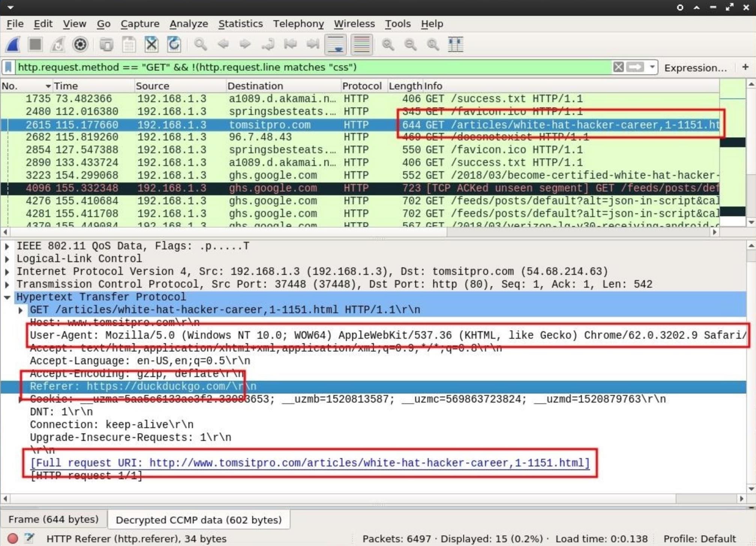Viewport: 756px width, 546px height.
Task: Jump to the first packet
Action: (289, 45)
